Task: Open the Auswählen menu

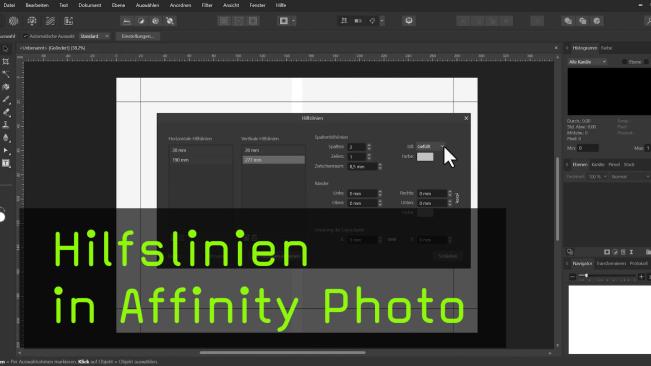Action: pyautogui.click(x=147, y=5)
